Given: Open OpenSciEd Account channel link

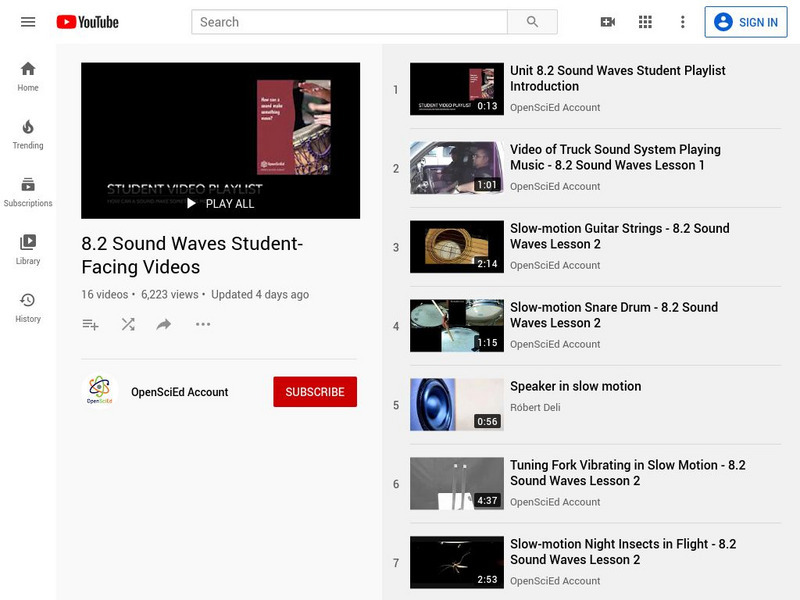Looking at the screenshot, I should (179, 392).
